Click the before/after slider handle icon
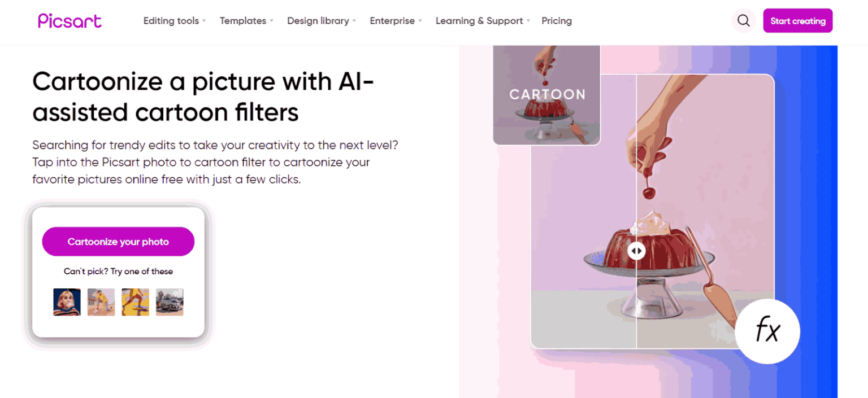868x398 pixels. 637,251
